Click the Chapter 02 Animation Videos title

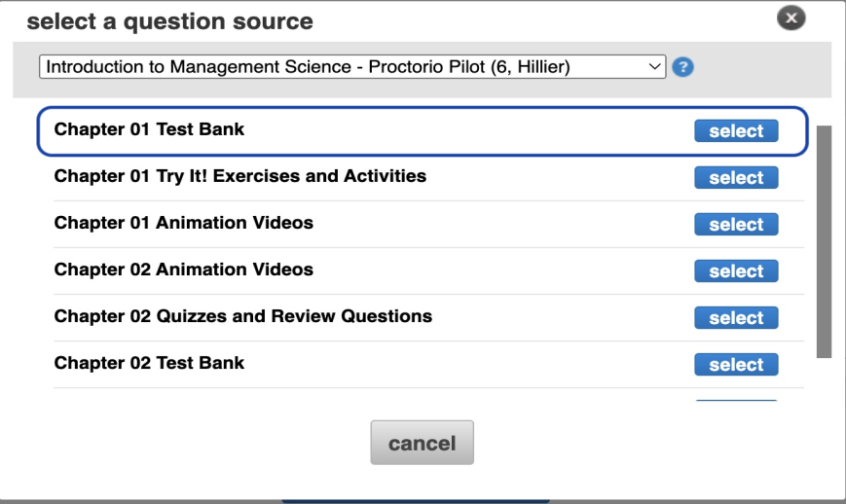point(183,270)
